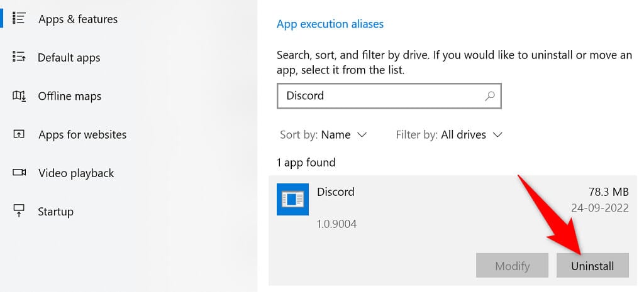Navigate to Startup settings
The width and height of the screenshot is (644, 292).
[x=56, y=211]
